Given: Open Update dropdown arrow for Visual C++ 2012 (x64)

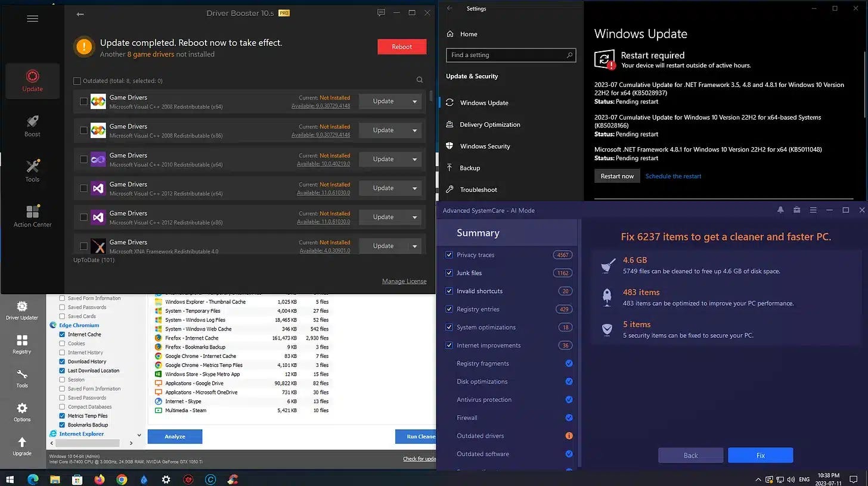Looking at the screenshot, I should 414,188.
